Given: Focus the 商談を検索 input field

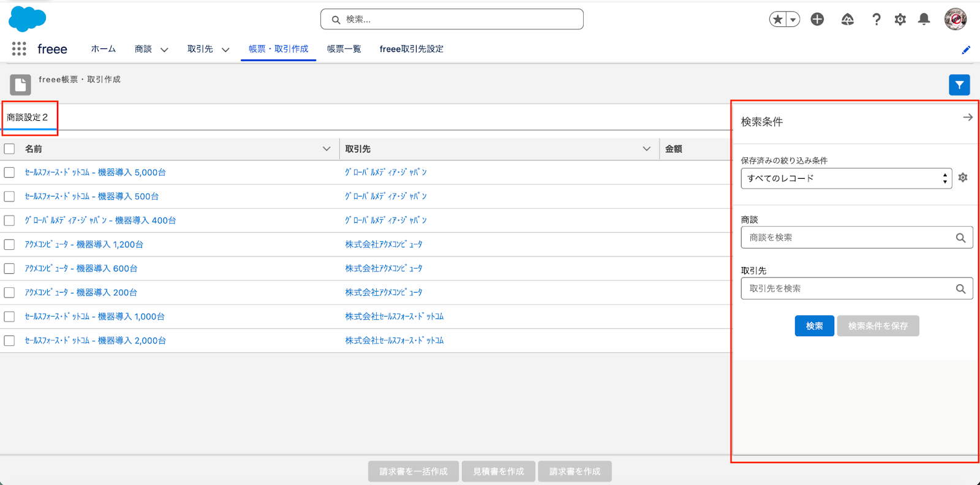Looking at the screenshot, I should point(857,238).
